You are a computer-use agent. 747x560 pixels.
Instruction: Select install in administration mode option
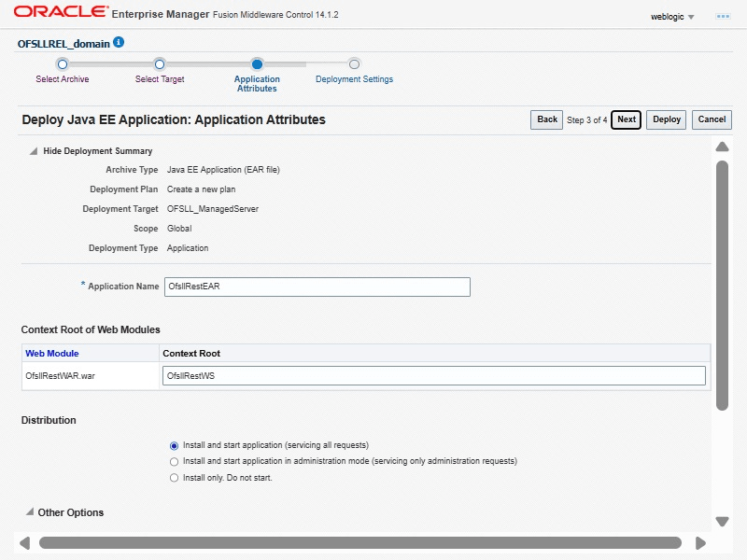(174, 461)
